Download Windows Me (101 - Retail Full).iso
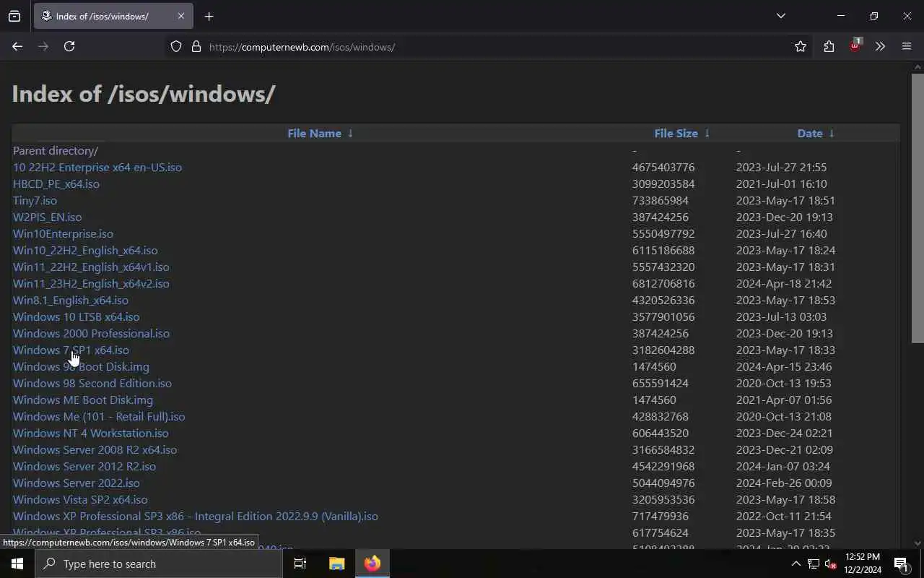The image size is (924, 578). click(x=99, y=416)
